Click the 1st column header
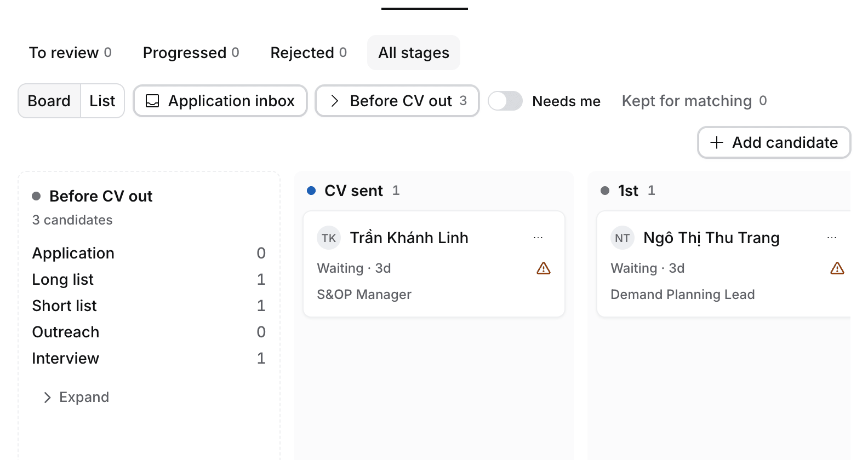 [x=628, y=191]
